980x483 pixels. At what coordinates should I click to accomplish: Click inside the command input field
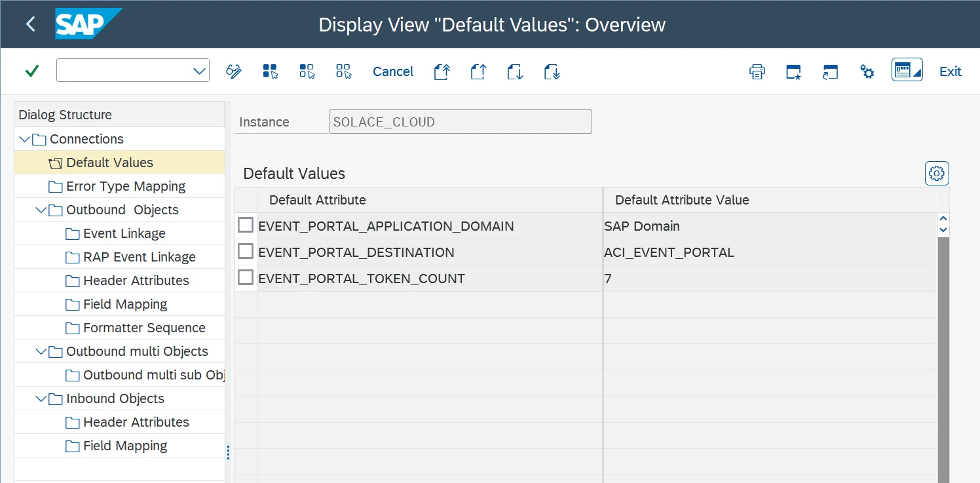point(124,71)
